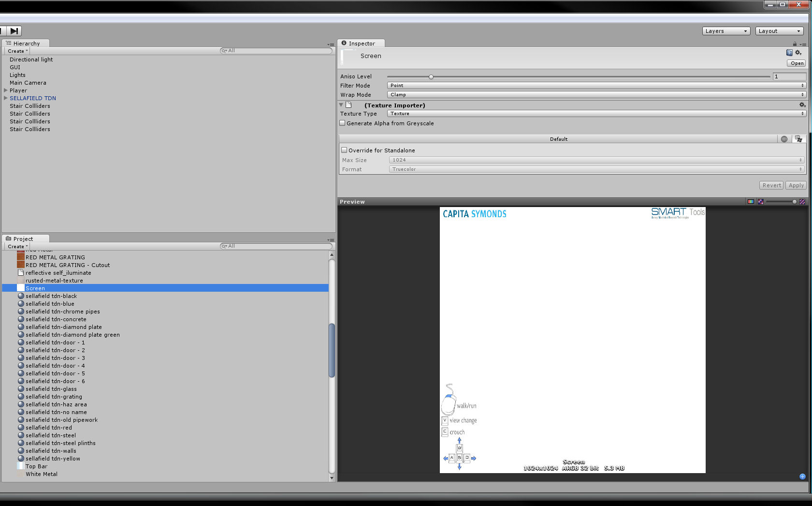Click the padlock to lock the Inspector
812x506 pixels.
(x=795, y=44)
